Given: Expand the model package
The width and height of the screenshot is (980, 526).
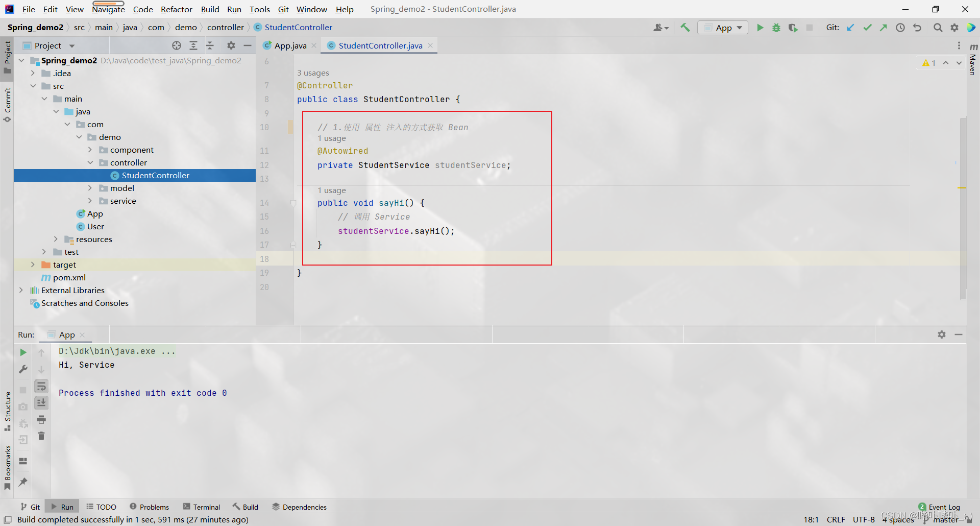Looking at the screenshot, I should [x=90, y=188].
